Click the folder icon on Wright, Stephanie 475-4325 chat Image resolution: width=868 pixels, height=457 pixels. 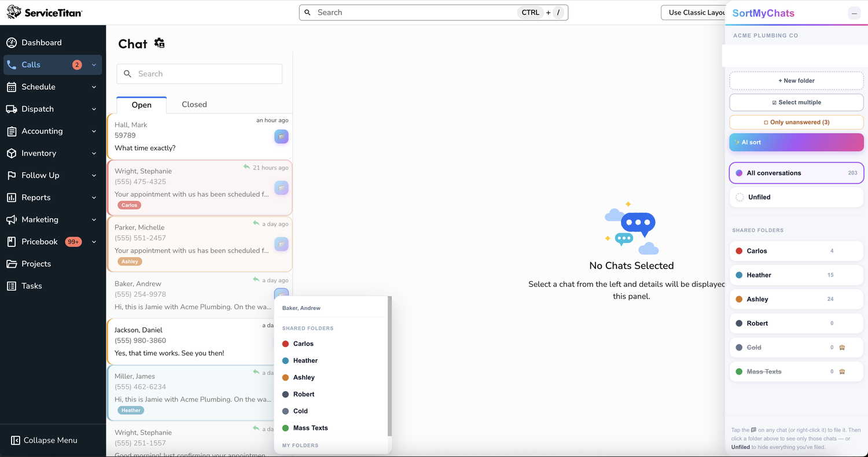tap(281, 187)
